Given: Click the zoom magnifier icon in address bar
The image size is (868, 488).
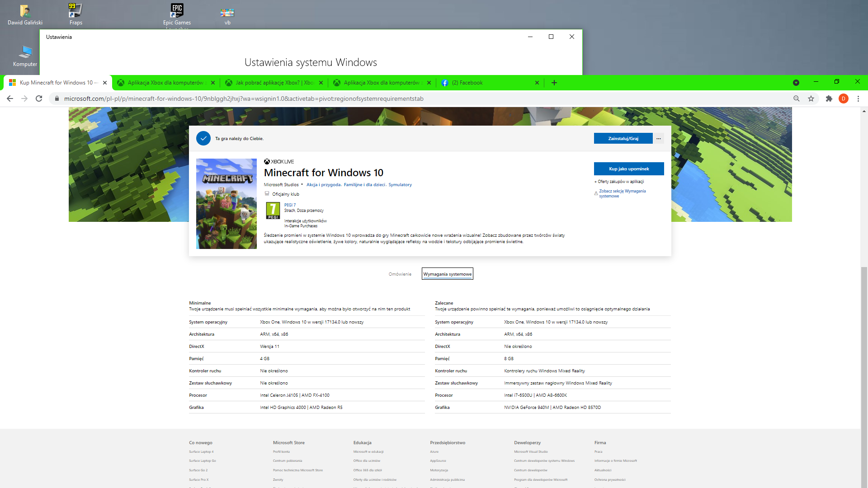Looking at the screenshot, I should (797, 99).
